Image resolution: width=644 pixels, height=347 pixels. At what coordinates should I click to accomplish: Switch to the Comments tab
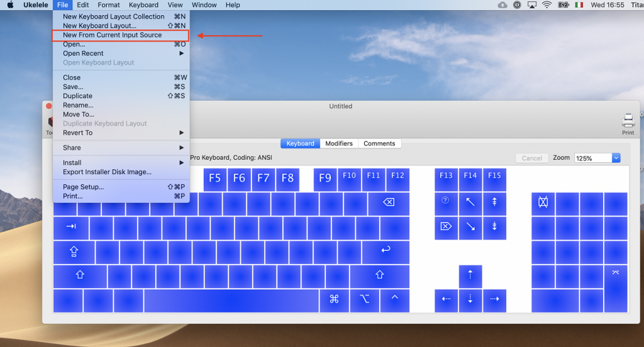pos(379,143)
